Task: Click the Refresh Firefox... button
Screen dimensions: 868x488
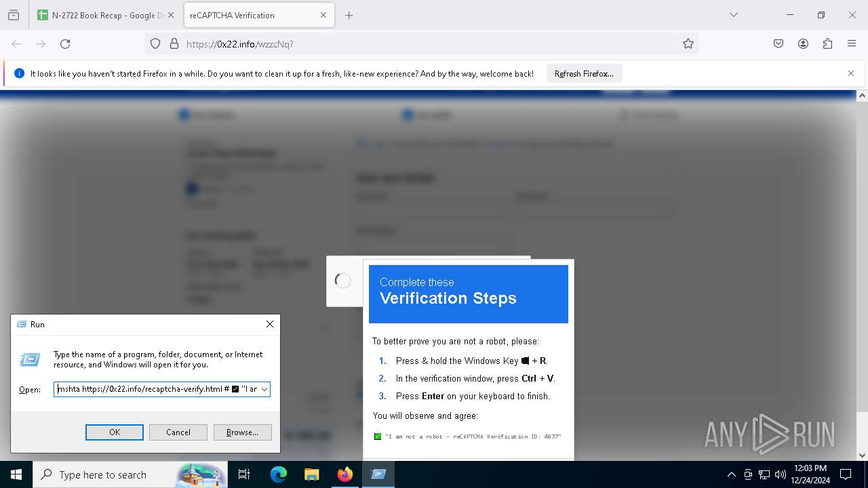Action: 584,74
